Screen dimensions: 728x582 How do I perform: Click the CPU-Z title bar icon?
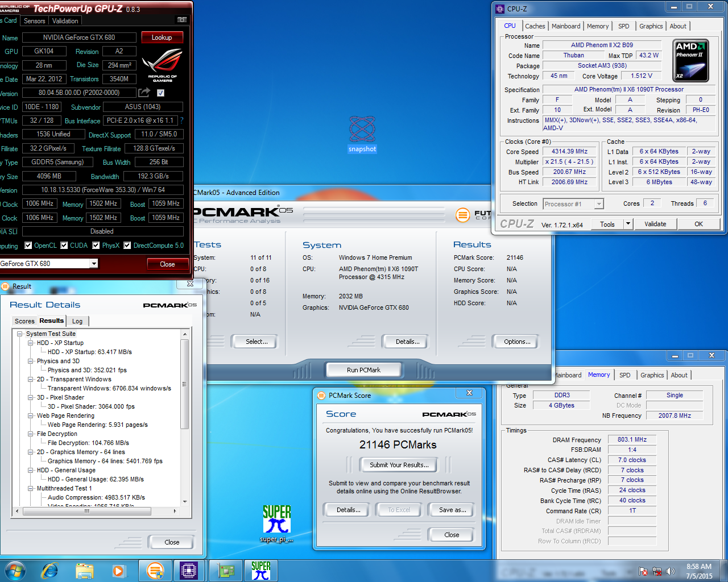(500, 9)
